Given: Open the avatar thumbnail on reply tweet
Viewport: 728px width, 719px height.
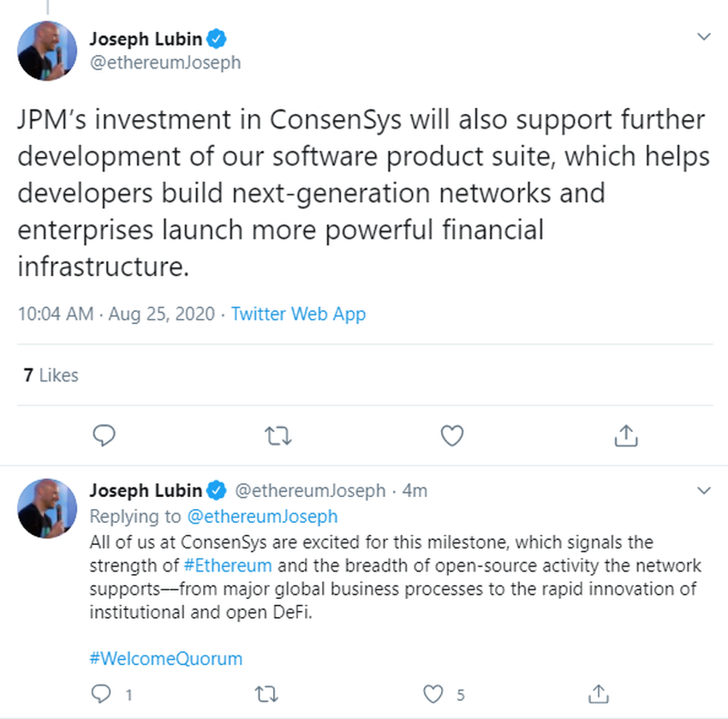Looking at the screenshot, I should [x=47, y=508].
